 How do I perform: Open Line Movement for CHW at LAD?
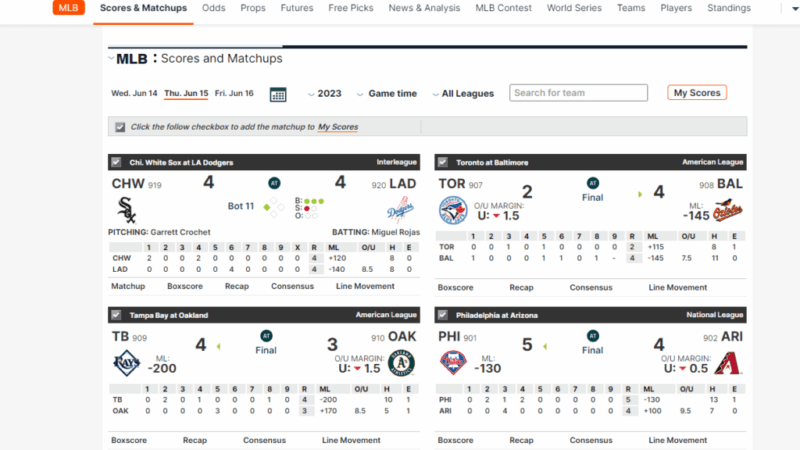coord(365,286)
